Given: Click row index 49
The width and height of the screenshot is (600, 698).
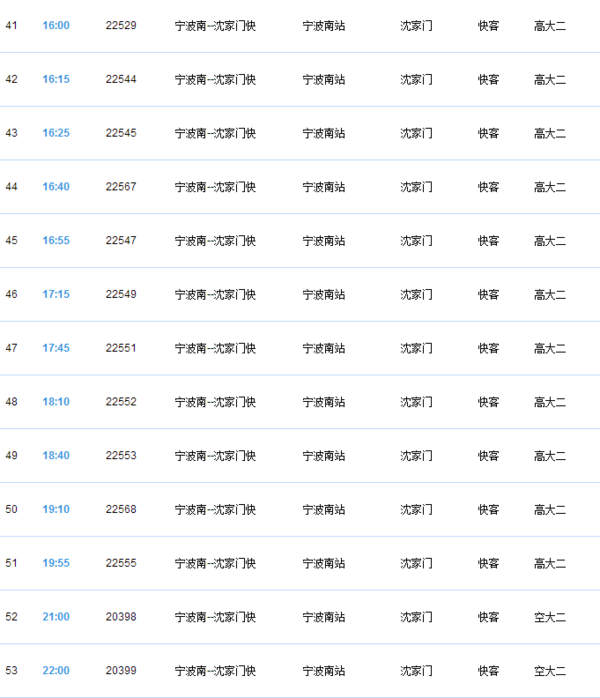Looking at the screenshot, I should coord(12,455).
